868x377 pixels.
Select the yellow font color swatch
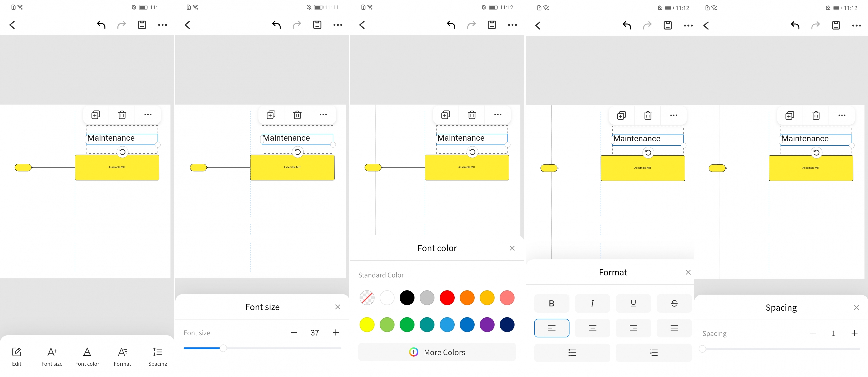pyautogui.click(x=367, y=324)
